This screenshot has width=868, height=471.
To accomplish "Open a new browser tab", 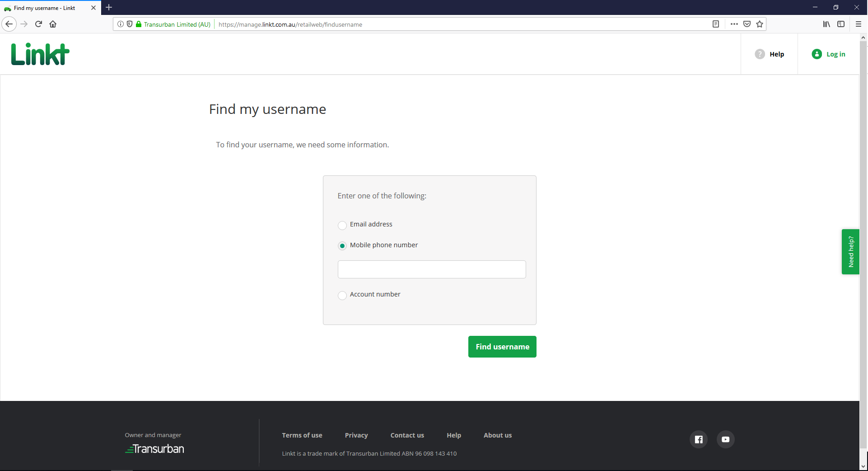I will pyautogui.click(x=109, y=8).
